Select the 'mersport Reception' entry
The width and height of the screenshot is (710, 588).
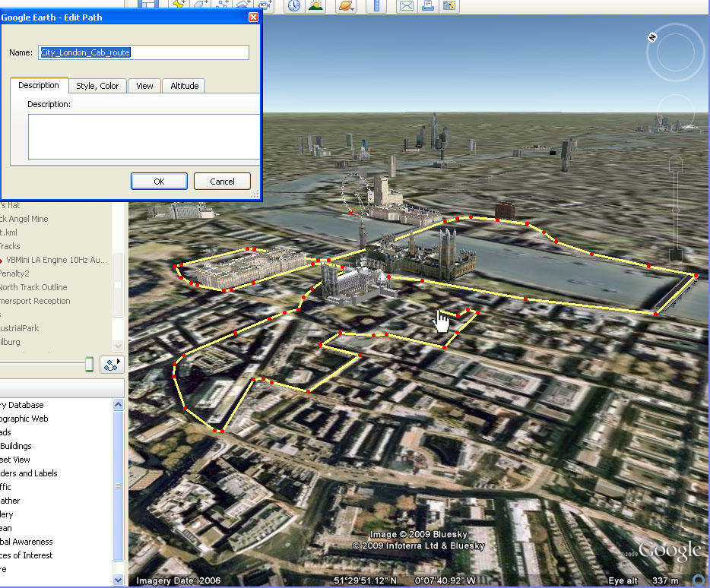click(x=35, y=301)
